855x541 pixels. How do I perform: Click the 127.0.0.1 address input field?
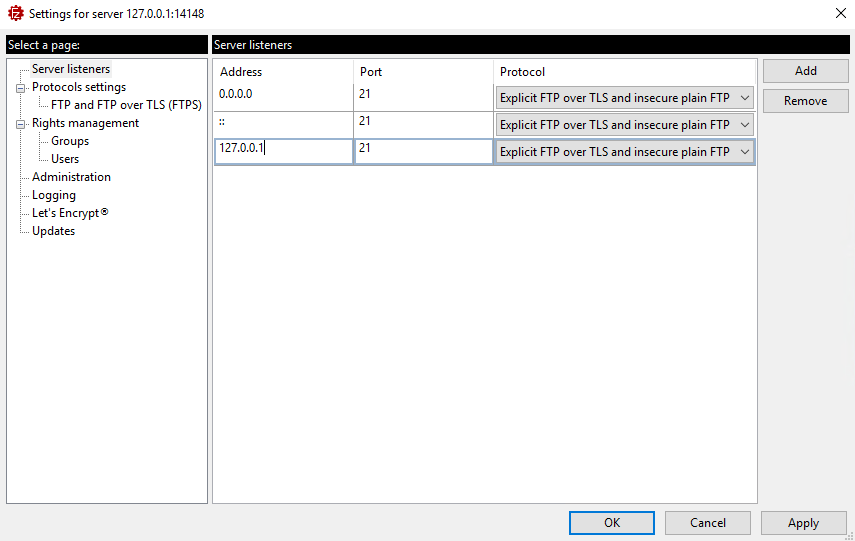[x=283, y=151]
